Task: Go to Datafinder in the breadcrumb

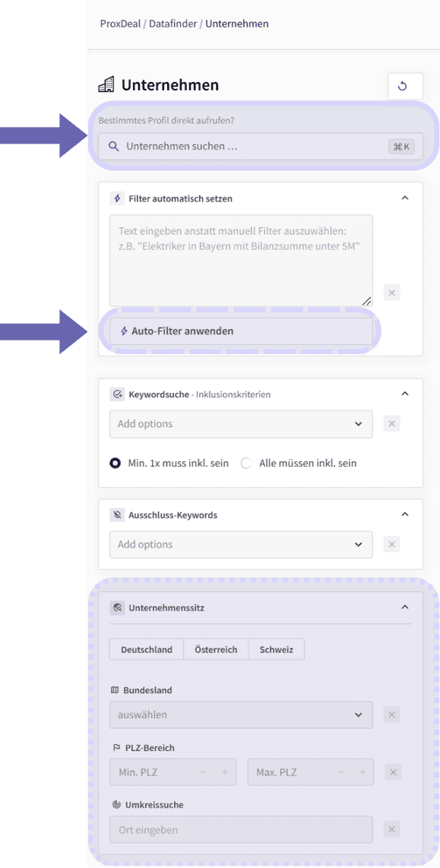Action: point(174,24)
